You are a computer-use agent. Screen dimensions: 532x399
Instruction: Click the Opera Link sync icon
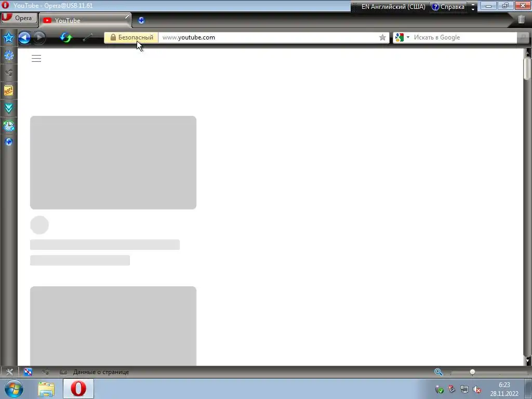[28, 372]
